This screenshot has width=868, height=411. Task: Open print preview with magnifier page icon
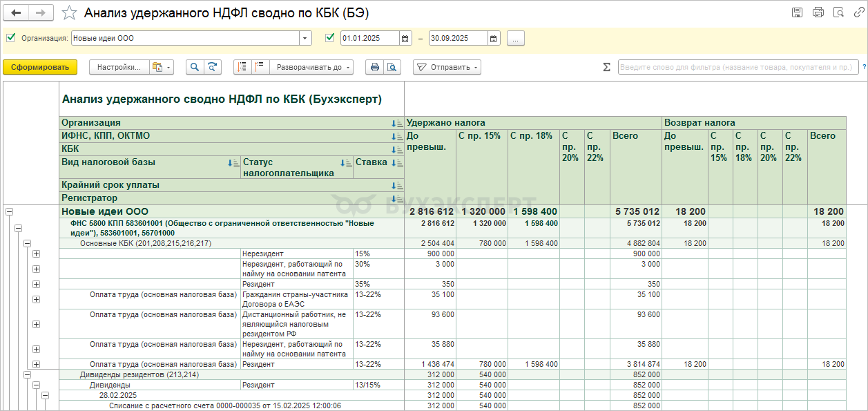[392, 67]
